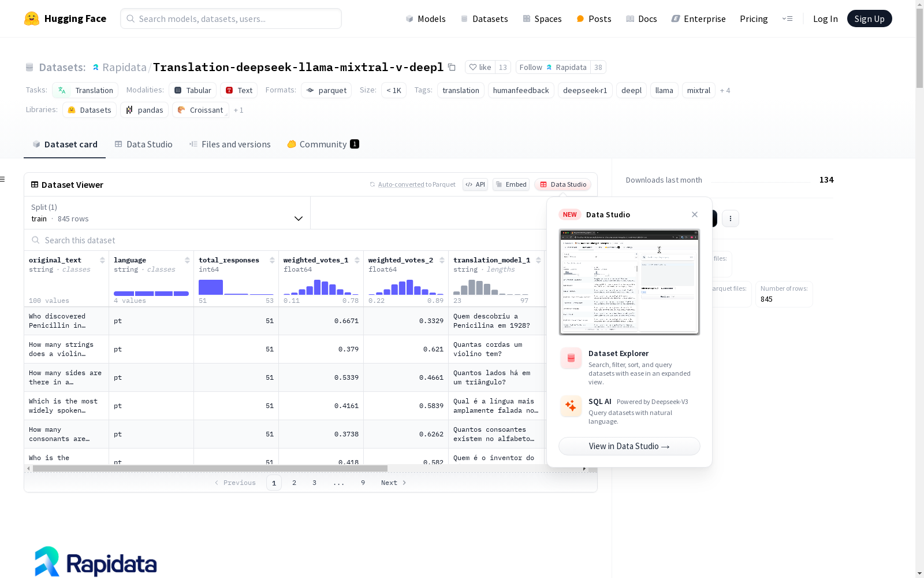Click the Data Studio viewer button

click(x=563, y=184)
